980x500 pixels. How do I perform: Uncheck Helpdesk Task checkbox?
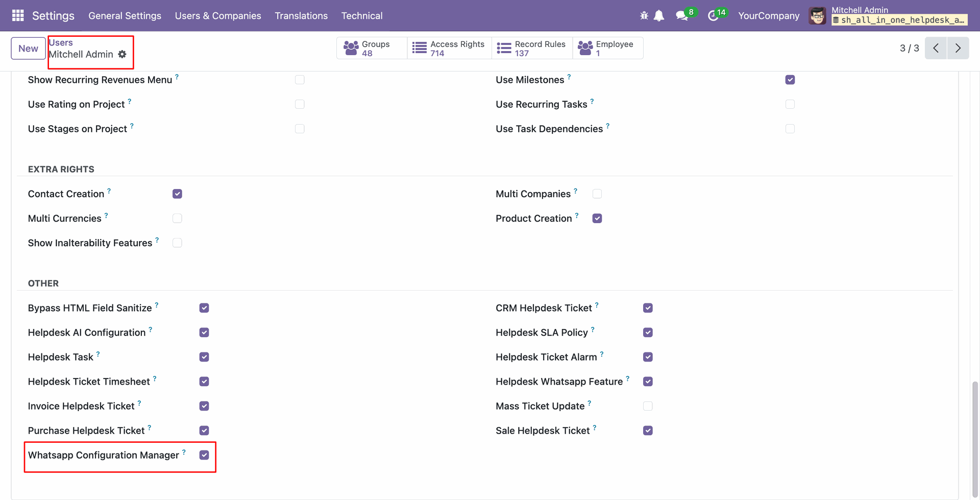tap(204, 357)
